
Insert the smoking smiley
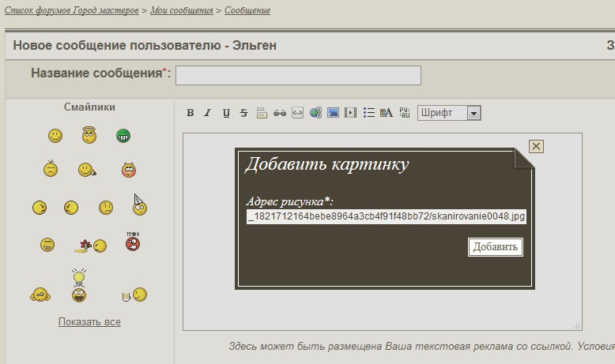[x=87, y=170]
